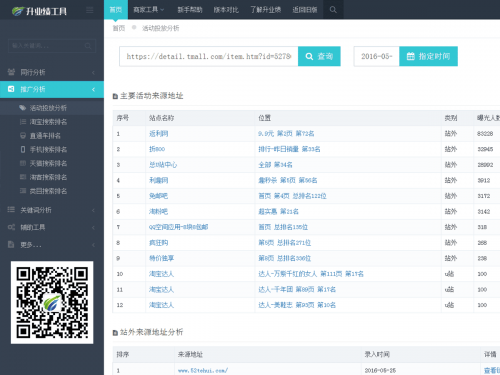Image resolution: width=500 pixels, height=375 pixels.
Task: Click the list icon beside 淘宝搜索排名
Action: pyautogui.click(x=23, y=122)
